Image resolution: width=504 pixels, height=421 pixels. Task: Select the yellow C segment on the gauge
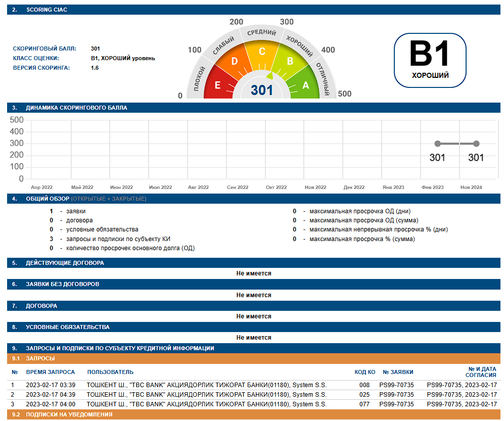click(x=262, y=52)
